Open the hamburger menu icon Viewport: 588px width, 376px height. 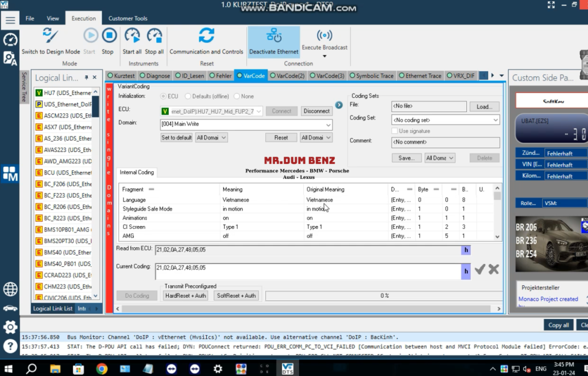tap(10, 20)
